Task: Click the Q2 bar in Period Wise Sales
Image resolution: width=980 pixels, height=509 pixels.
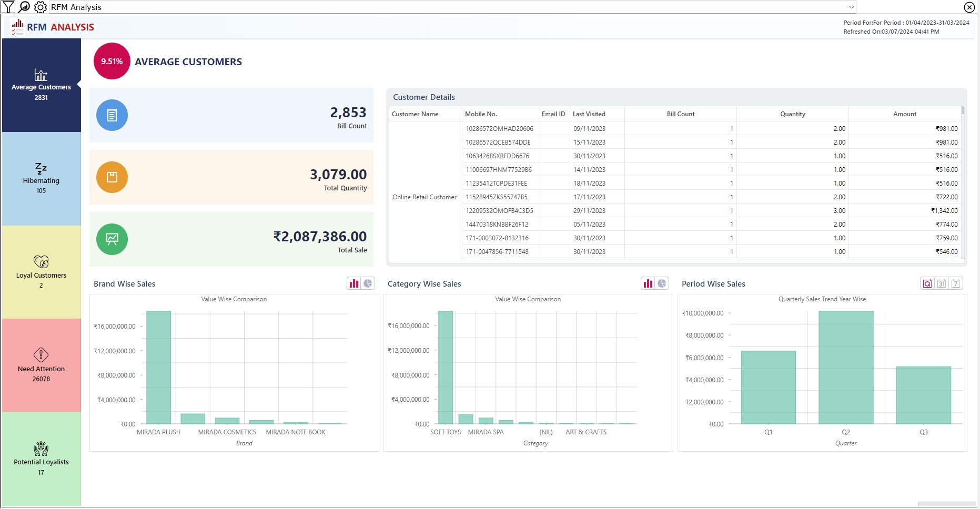Action: click(x=846, y=367)
